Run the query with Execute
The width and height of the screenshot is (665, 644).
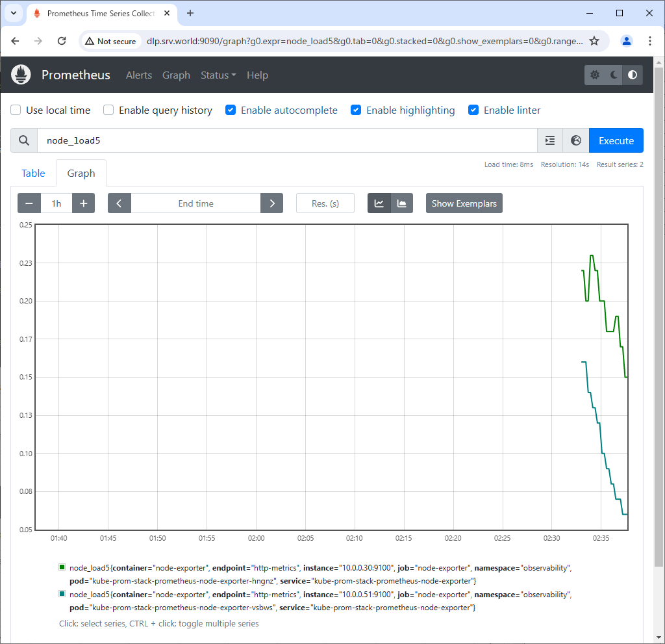click(x=616, y=140)
